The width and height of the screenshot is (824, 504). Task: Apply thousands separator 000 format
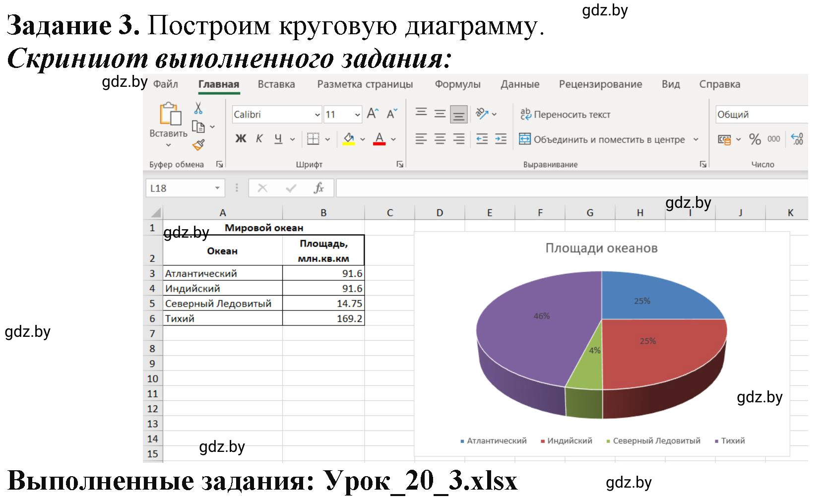click(774, 139)
